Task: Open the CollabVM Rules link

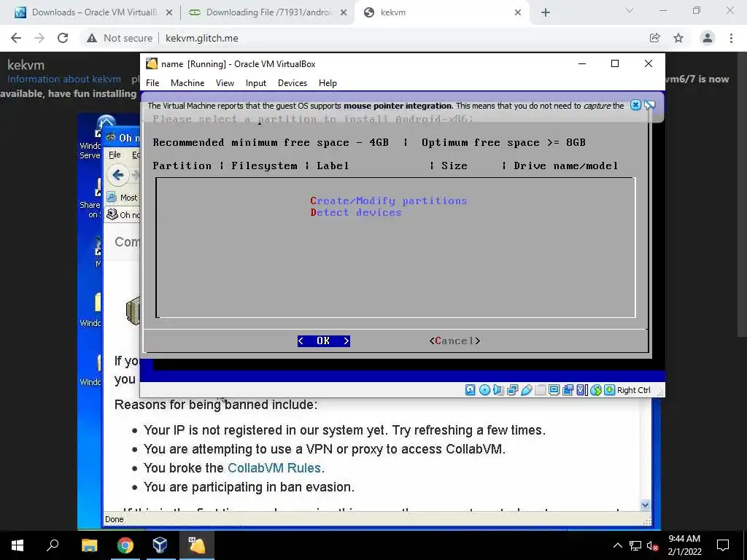Action: tap(274, 467)
